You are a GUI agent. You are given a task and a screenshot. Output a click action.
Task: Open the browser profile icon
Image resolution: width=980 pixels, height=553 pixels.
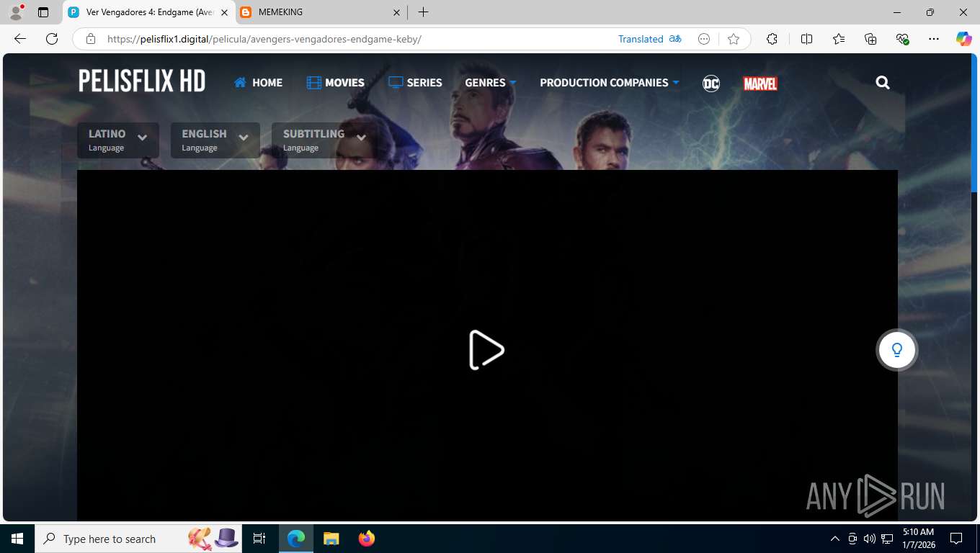point(15,12)
